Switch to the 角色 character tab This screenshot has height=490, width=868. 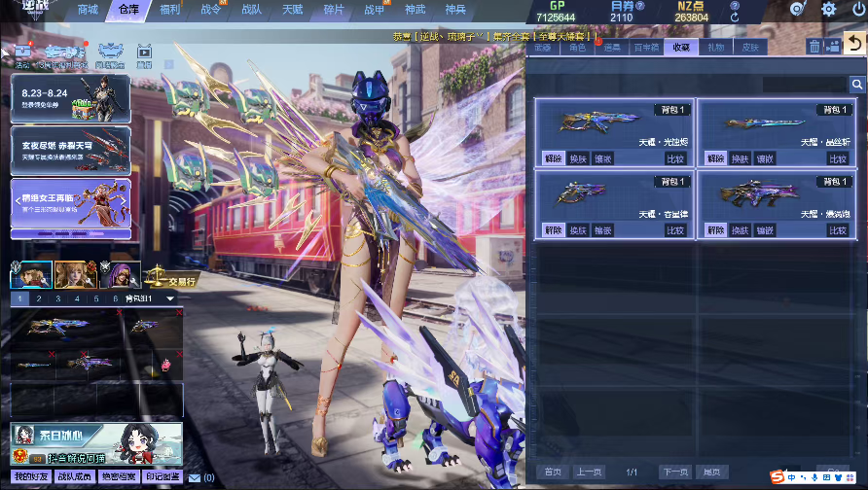(577, 48)
